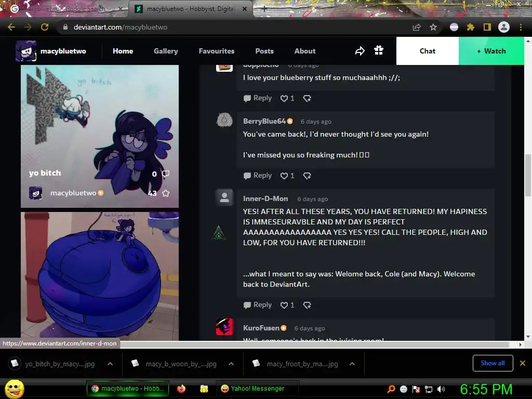
Task: Click the address bar URL field
Action: pos(234,27)
